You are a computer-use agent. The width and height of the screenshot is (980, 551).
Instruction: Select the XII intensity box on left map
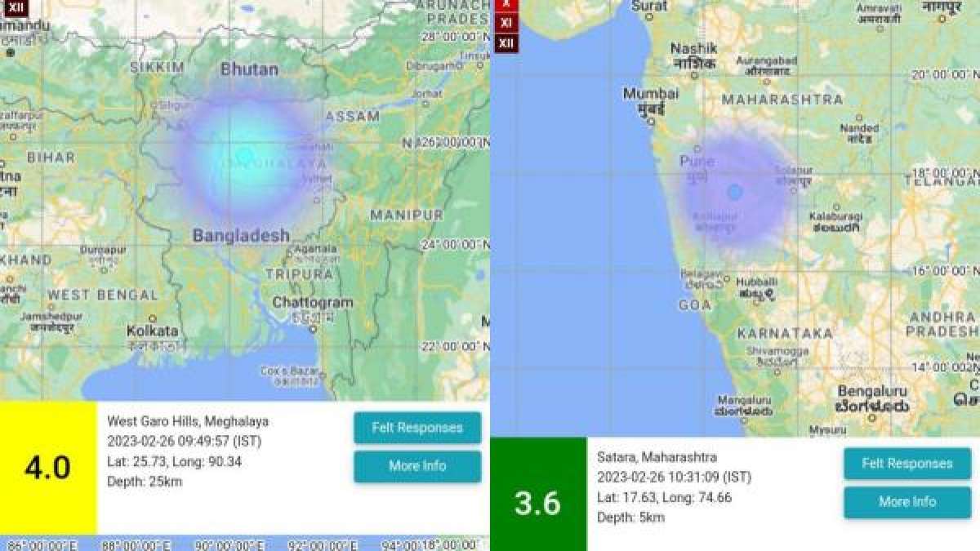click(x=16, y=7)
